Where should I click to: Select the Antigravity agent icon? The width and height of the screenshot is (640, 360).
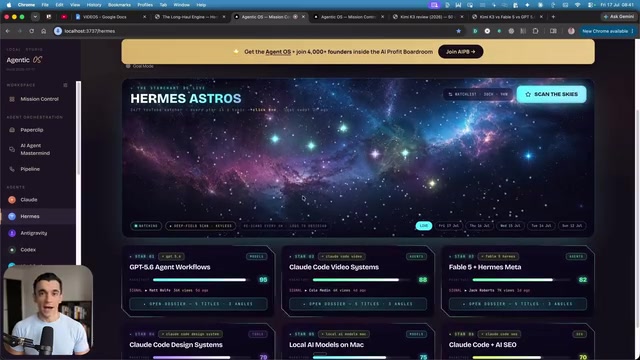(12, 233)
